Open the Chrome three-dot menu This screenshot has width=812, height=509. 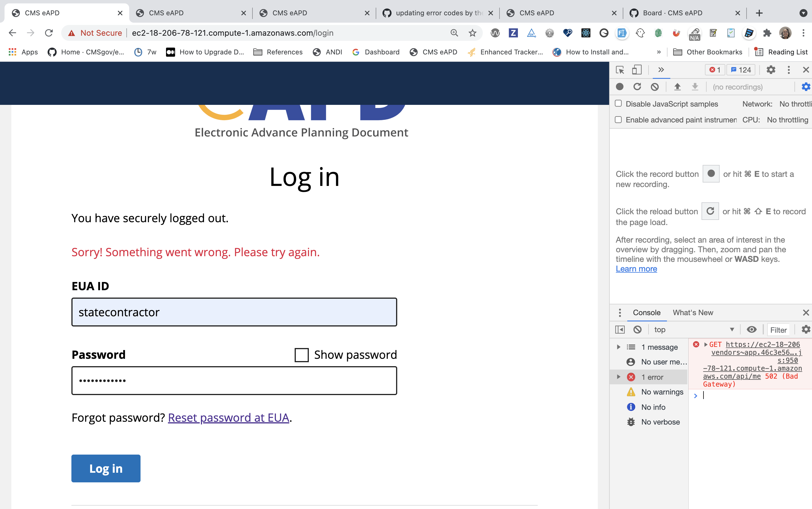(803, 33)
